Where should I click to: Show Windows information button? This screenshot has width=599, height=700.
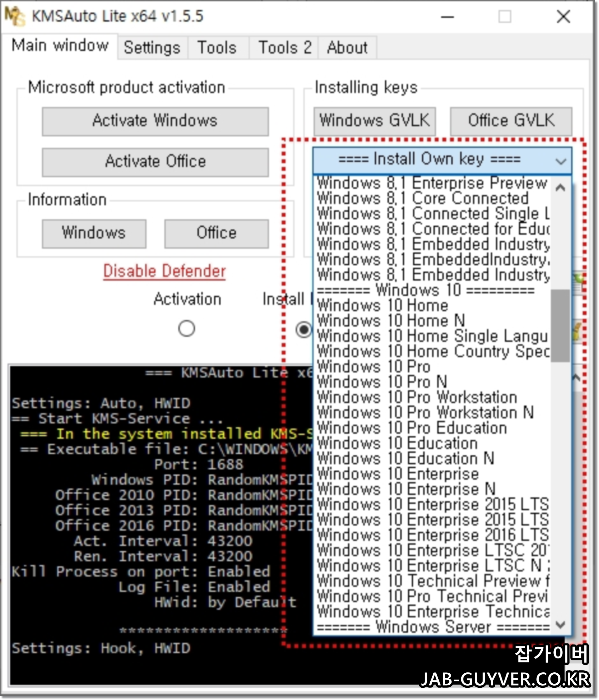94,234
